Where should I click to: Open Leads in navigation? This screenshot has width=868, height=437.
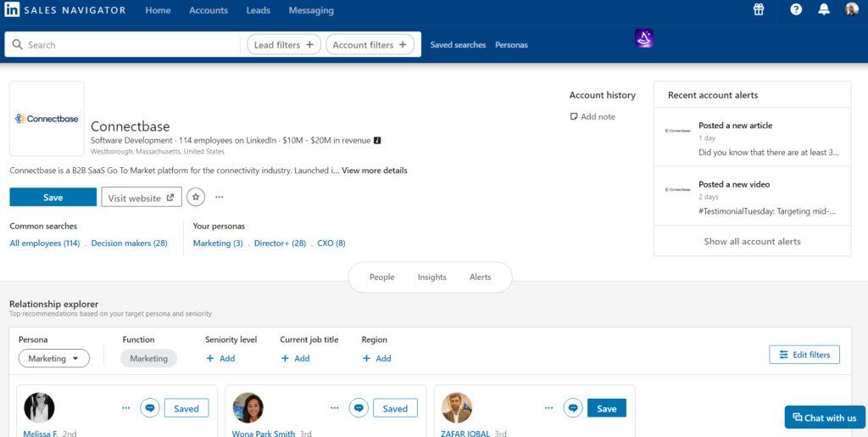pos(259,10)
